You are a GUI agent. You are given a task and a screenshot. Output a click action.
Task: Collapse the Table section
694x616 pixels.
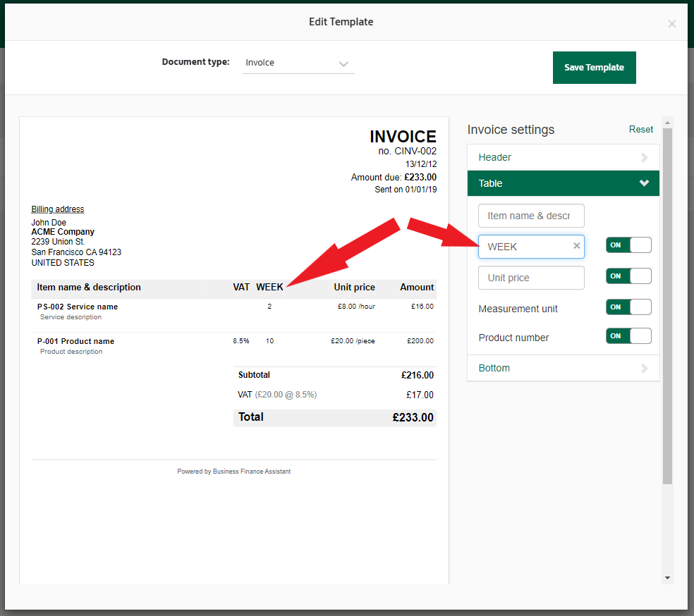click(x=643, y=183)
